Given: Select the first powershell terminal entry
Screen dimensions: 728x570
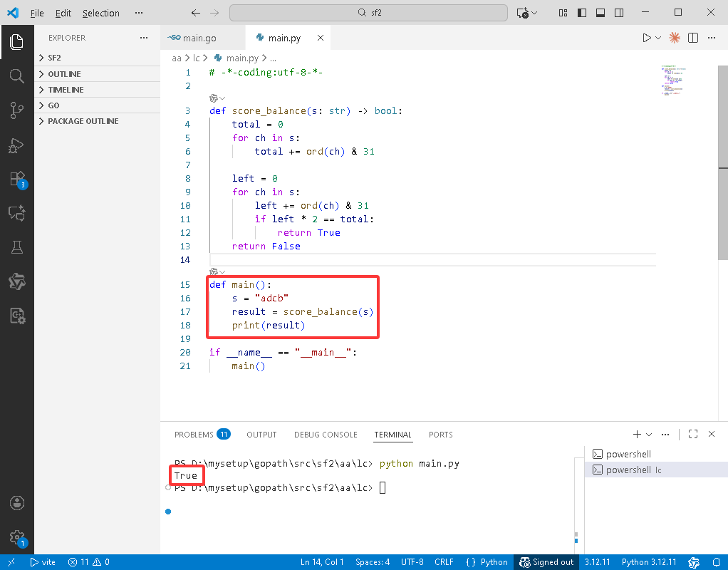Looking at the screenshot, I should pos(656,454).
